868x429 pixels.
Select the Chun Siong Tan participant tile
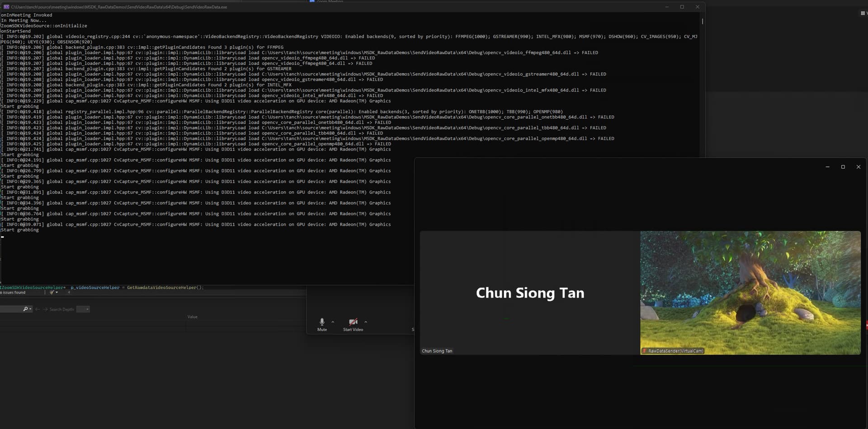pyautogui.click(x=530, y=293)
